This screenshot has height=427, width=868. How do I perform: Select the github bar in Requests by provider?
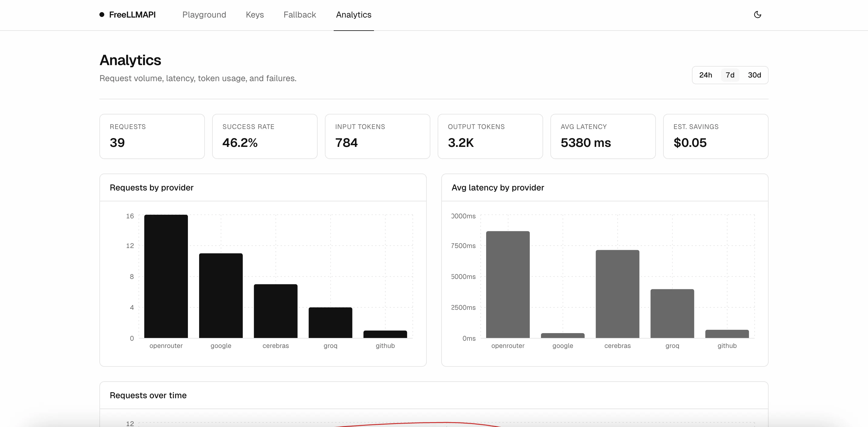click(385, 334)
